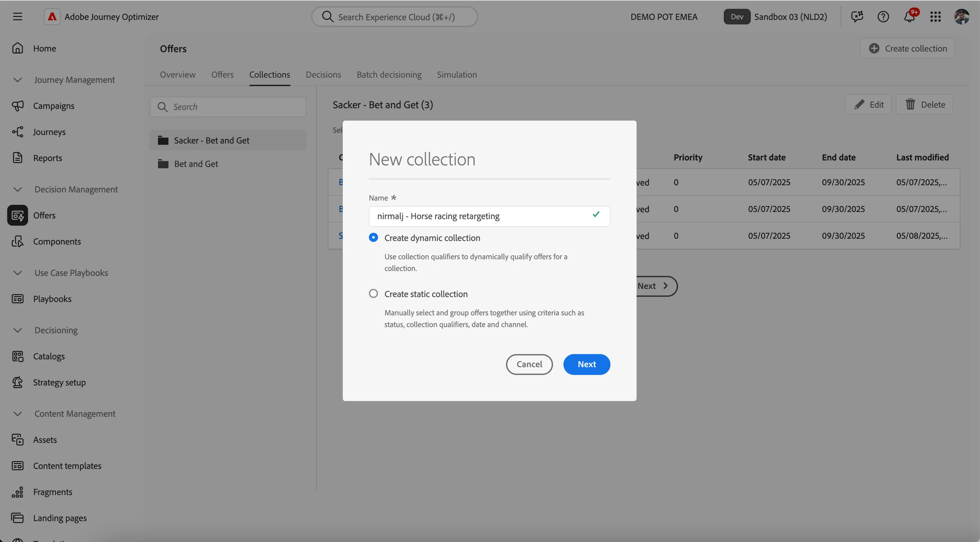The image size is (980, 542).
Task: Open Campaigns megaphone icon in sidebar
Action: coord(18,106)
